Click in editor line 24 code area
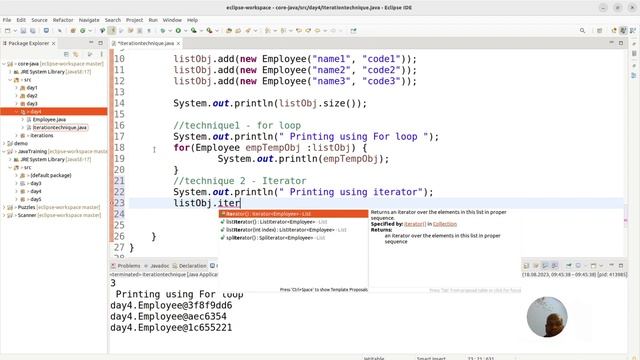 tap(376, 214)
